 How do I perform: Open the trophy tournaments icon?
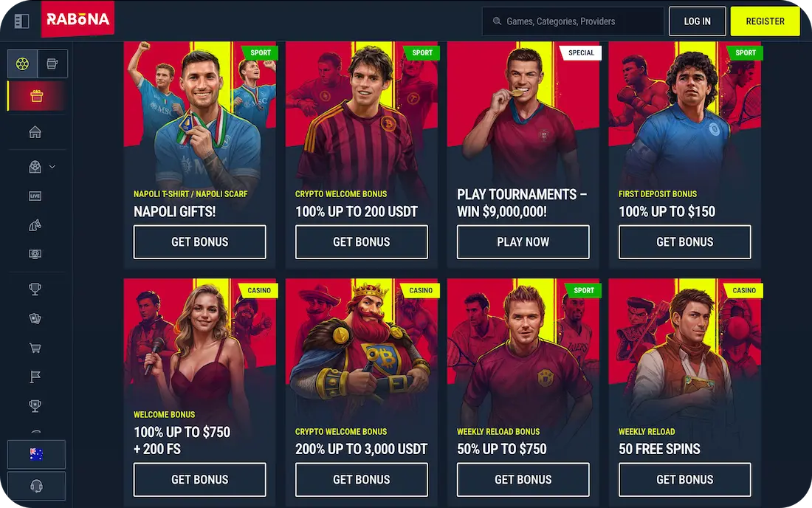point(35,289)
